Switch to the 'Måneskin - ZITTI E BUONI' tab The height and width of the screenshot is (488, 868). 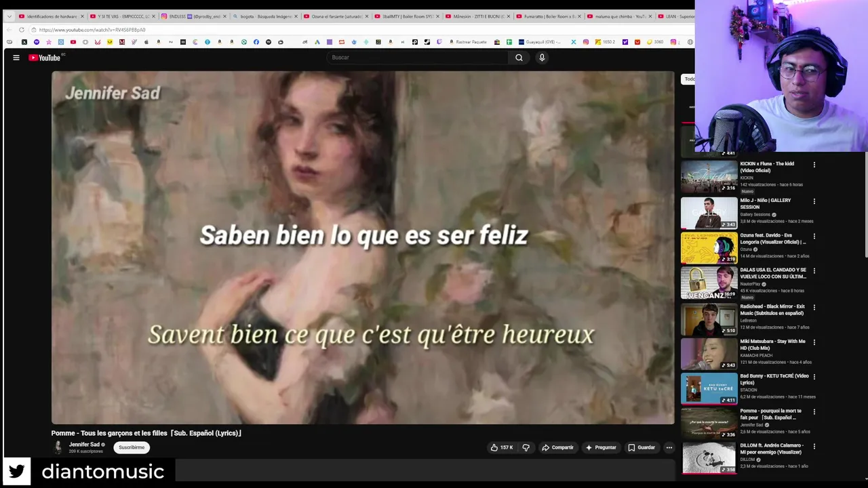pyautogui.click(x=477, y=16)
